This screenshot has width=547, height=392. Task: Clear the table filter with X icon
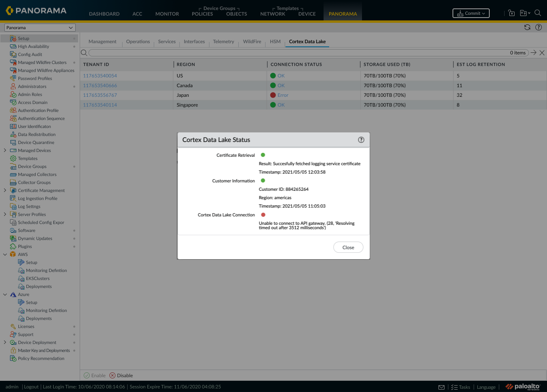pyautogui.click(x=542, y=53)
